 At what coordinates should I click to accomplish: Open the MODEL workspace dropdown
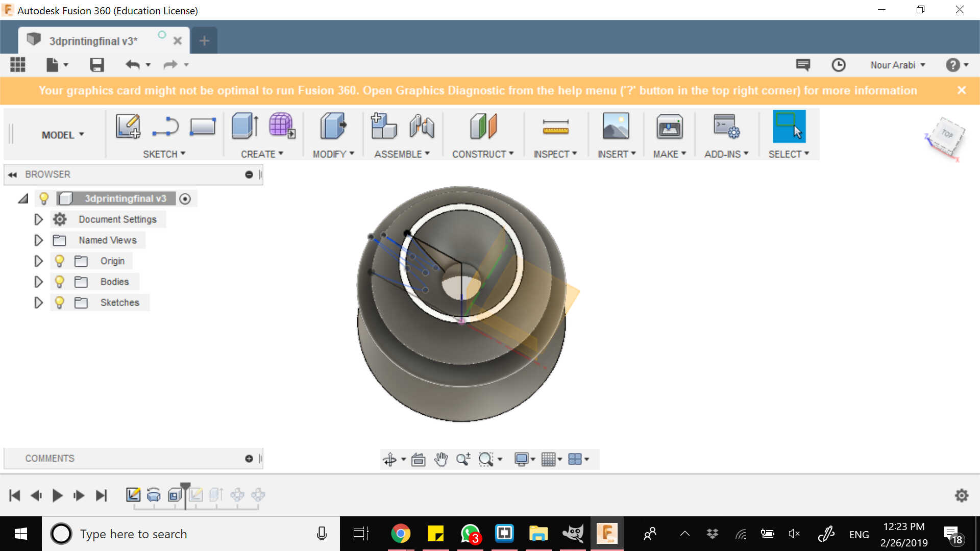click(x=62, y=135)
